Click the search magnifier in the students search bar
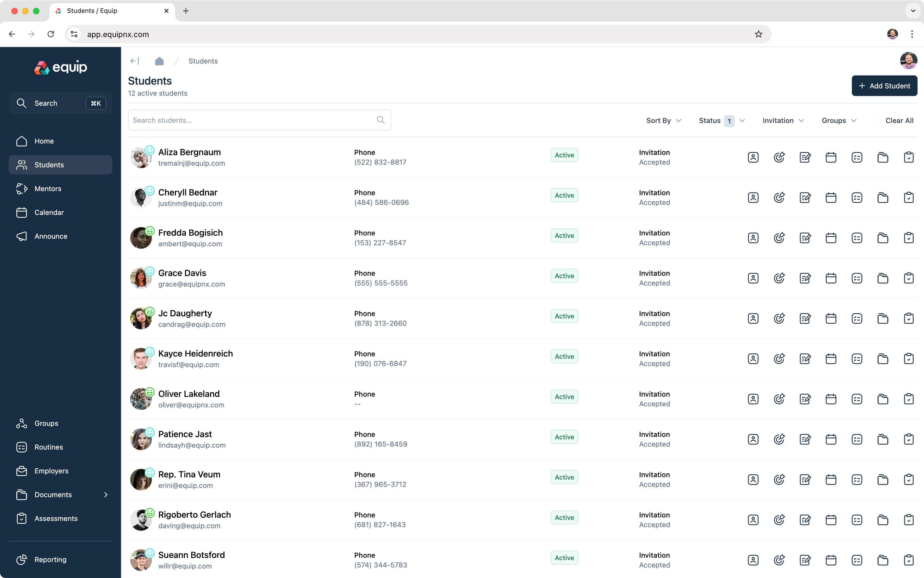924x578 pixels. pos(380,120)
